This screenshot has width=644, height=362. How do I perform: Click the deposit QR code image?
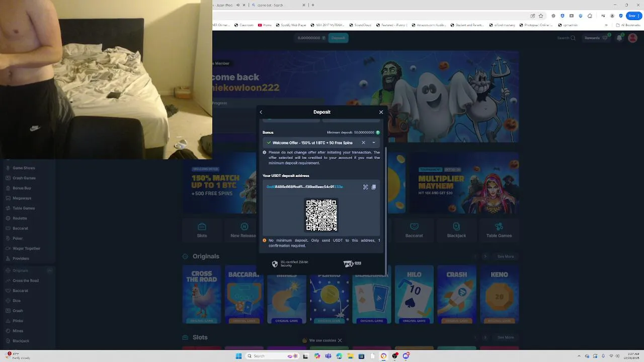[321, 215]
